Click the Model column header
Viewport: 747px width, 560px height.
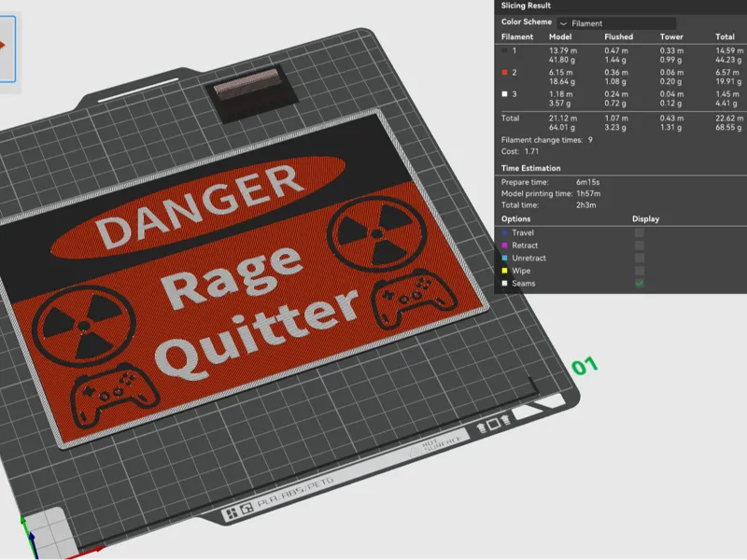pos(560,36)
